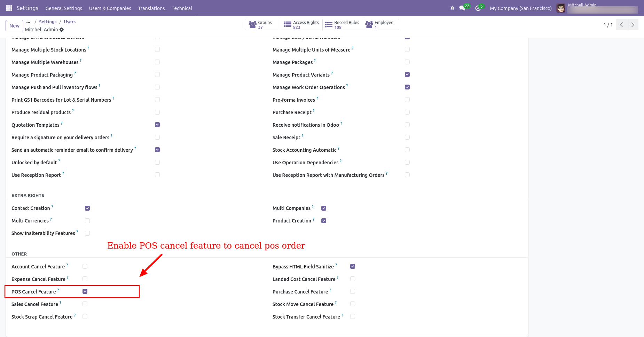This screenshot has height=337, width=644.
Task: Click the OTHER section heading
Action: [x=19, y=254]
